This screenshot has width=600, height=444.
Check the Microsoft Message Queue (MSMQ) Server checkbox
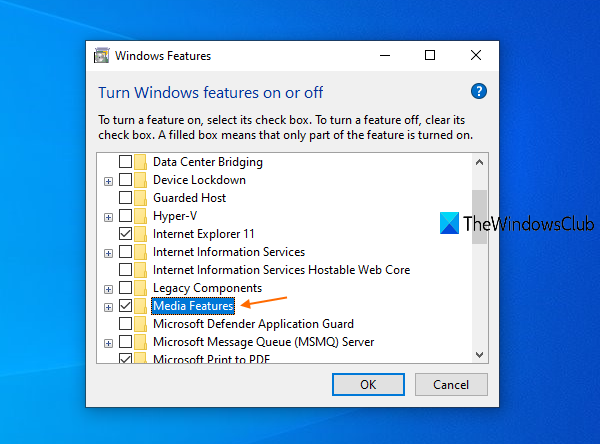click(126, 341)
